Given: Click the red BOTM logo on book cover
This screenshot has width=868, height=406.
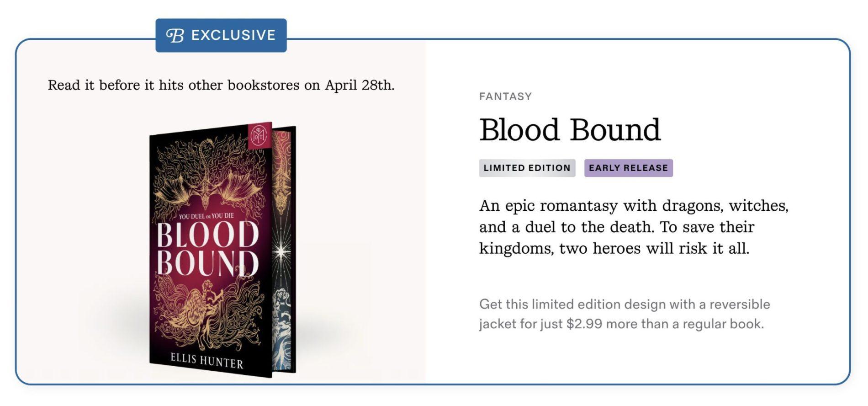Looking at the screenshot, I should (259, 135).
